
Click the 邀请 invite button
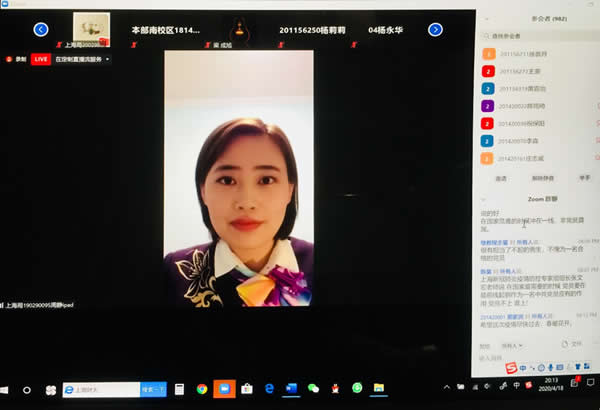click(500, 177)
